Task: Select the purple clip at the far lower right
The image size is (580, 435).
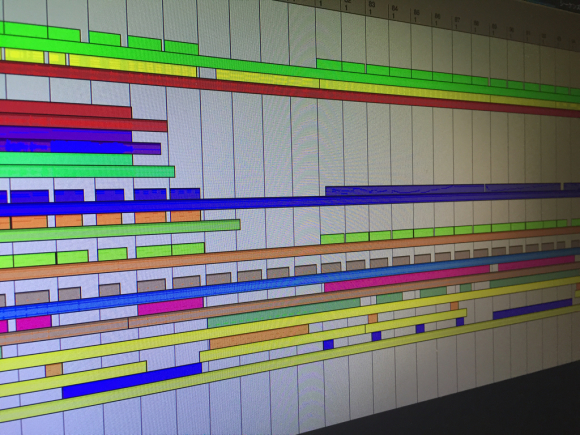Action: point(532,309)
